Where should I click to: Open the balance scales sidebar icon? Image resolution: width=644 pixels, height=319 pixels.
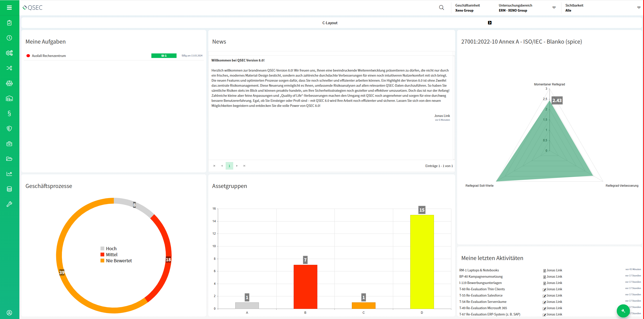9,83
